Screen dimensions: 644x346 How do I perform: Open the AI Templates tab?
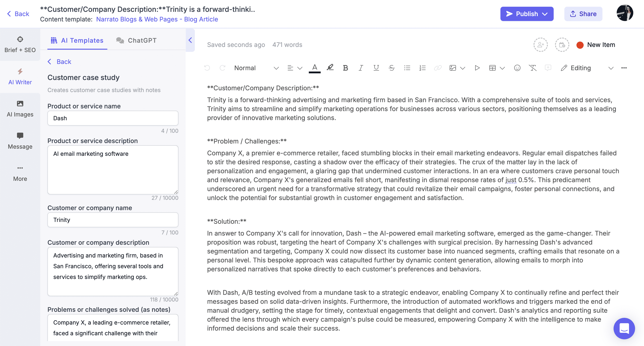[77, 40]
